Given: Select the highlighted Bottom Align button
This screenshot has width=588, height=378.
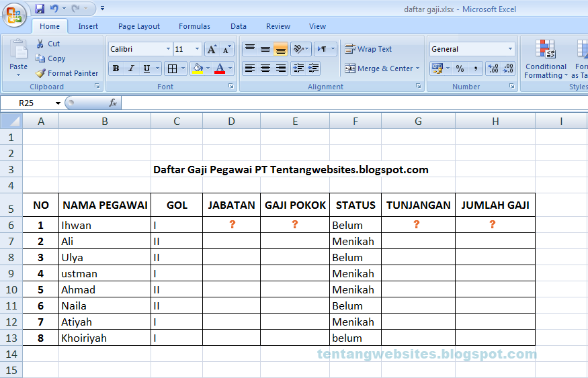Looking at the screenshot, I should tap(280, 49).
